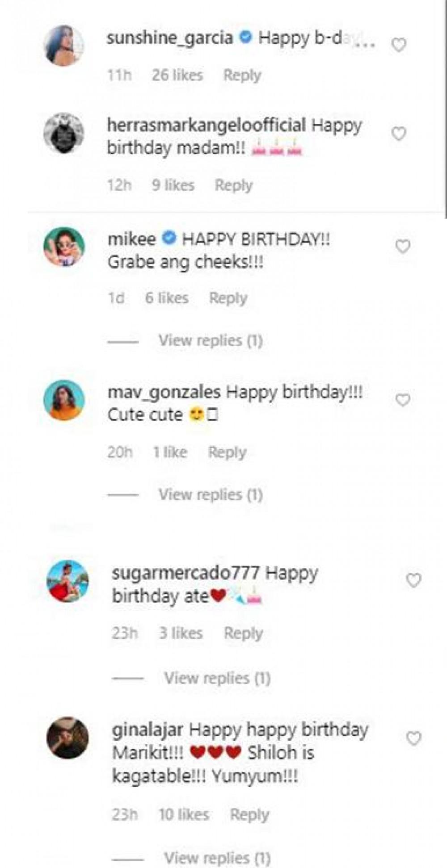Expand replies under mikee's comment
Screen dimensions: 447x868
tap(210, 341)
